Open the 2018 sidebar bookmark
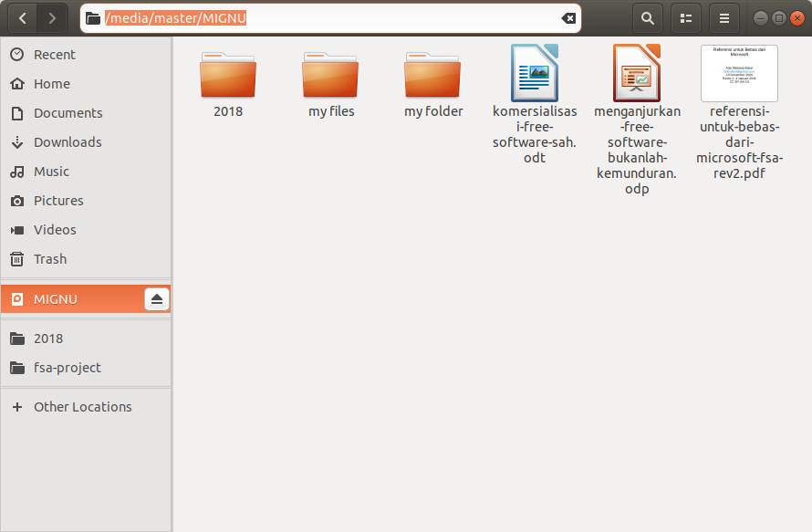Viewport: 812px width, 532px height. [x=47, y=338]
